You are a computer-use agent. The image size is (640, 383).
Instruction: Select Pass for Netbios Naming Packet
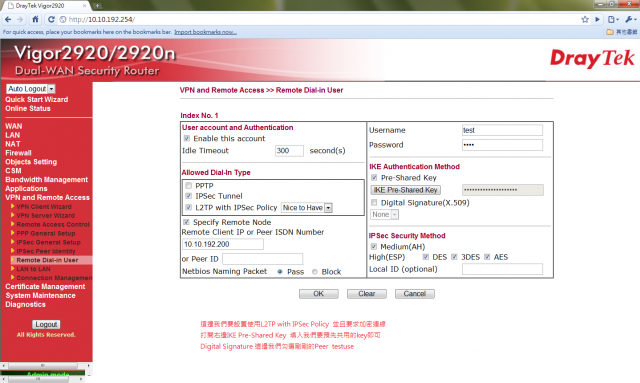[280, 272]
